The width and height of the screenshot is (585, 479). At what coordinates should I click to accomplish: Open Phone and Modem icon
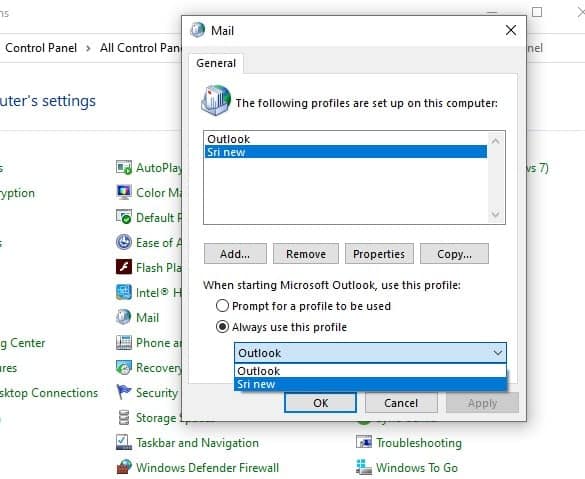pyautogui.click(x=123, y=342)
